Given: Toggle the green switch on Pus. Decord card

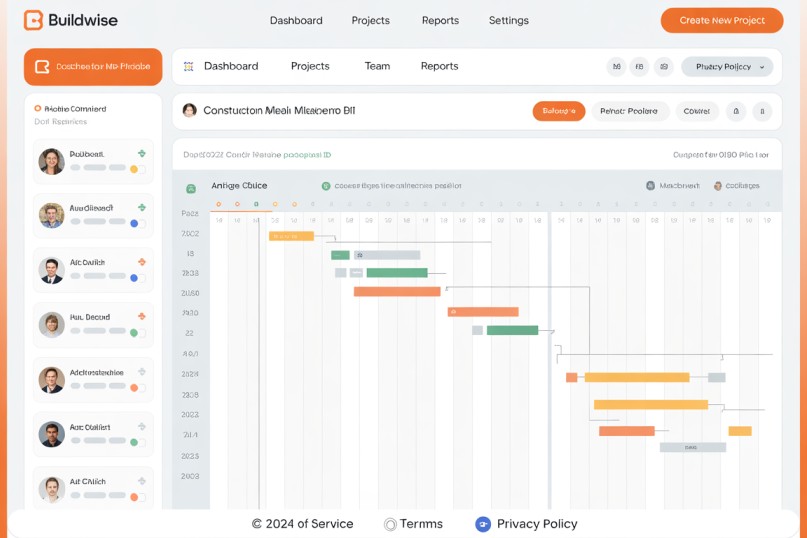Looking at the screenshot, I should pos(137,331).
